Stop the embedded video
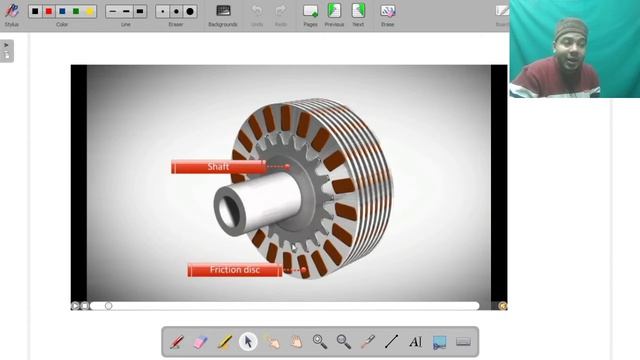This screenshot has width=640, height=360. click(x=84, y=305)
